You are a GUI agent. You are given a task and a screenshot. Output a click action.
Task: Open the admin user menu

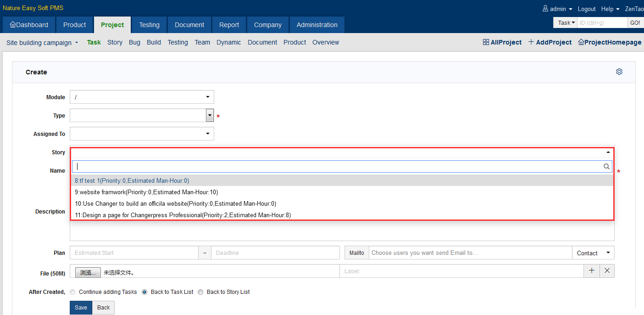pos(557,9)
